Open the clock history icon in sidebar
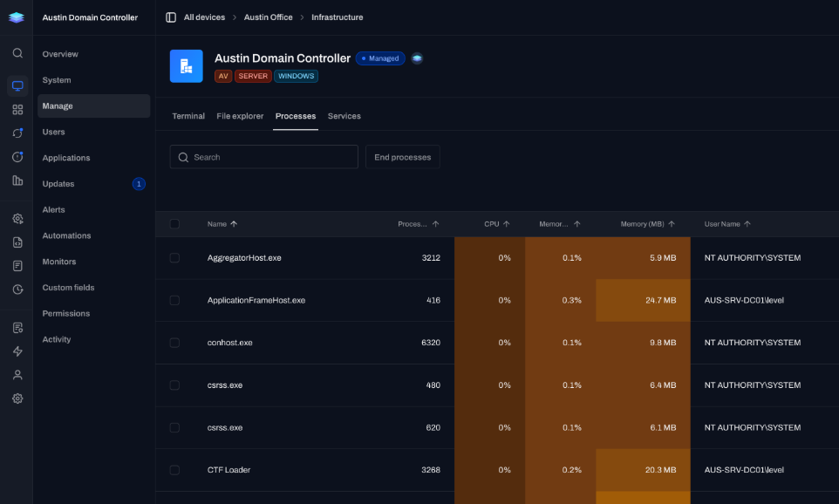The image size is (839, 504). click(x=17, y=289)
